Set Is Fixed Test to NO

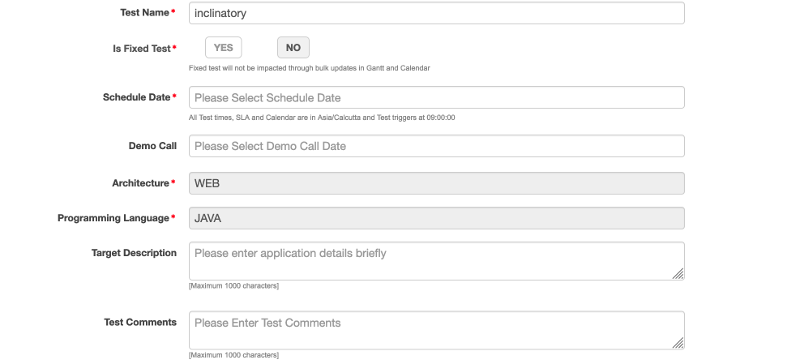pyautogui.click(x=293, y=47)
